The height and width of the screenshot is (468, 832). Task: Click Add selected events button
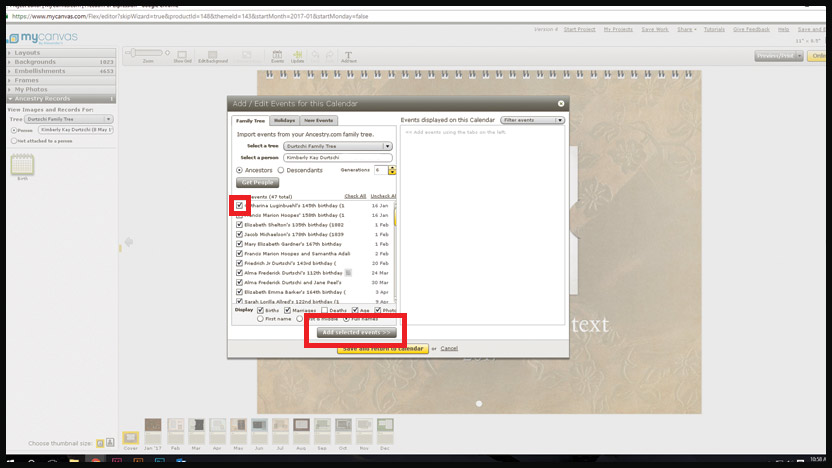tap(357, 332)
